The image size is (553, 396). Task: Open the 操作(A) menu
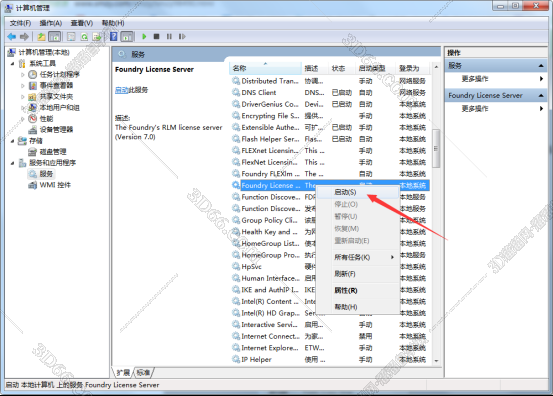[x=51, y=23]
